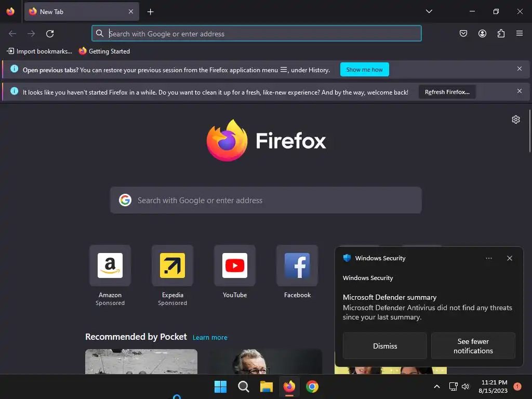Click the Pocket Learn more link
This screenshot has height=399, width=532.
(x=210, y=338)
